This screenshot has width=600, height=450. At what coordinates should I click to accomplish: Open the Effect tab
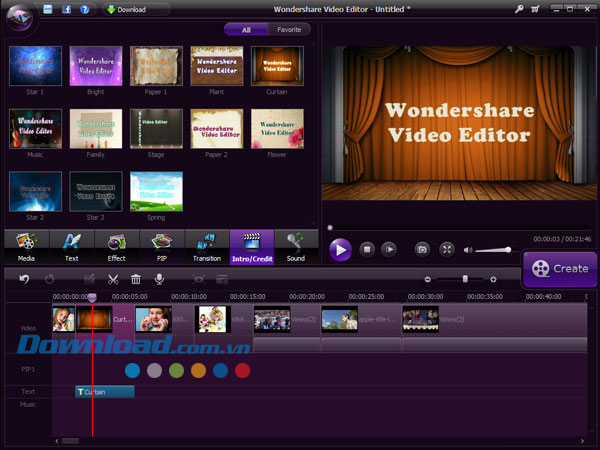point(117,247)
